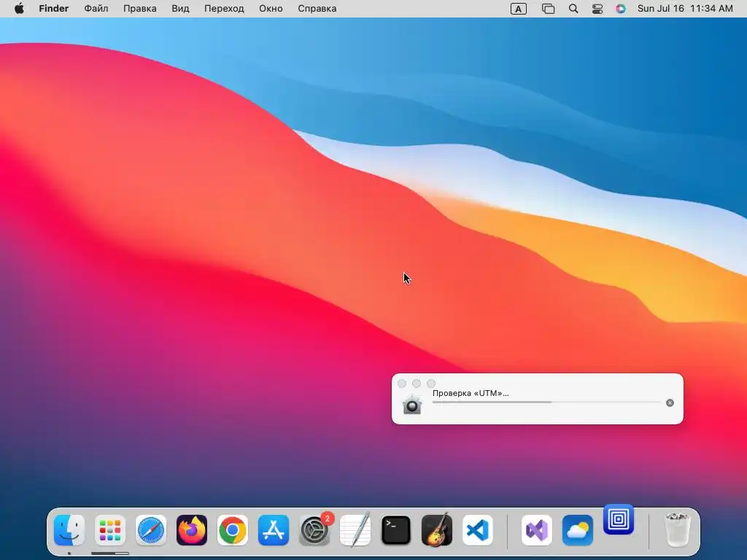Open purple Visual Studio in Dock
The height and width of the screenshot is (560, 747).
(537, 530)
